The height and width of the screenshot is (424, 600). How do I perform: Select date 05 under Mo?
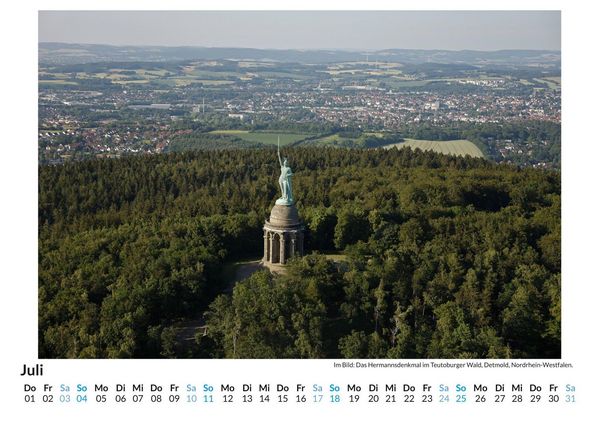101,399
